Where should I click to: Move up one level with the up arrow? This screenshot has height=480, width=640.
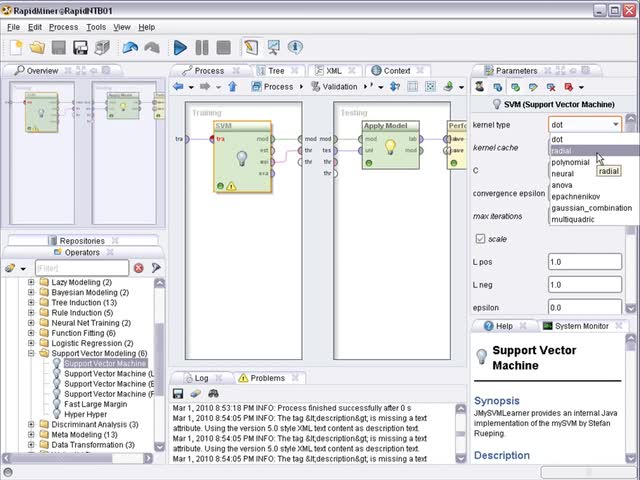[233, 87]
